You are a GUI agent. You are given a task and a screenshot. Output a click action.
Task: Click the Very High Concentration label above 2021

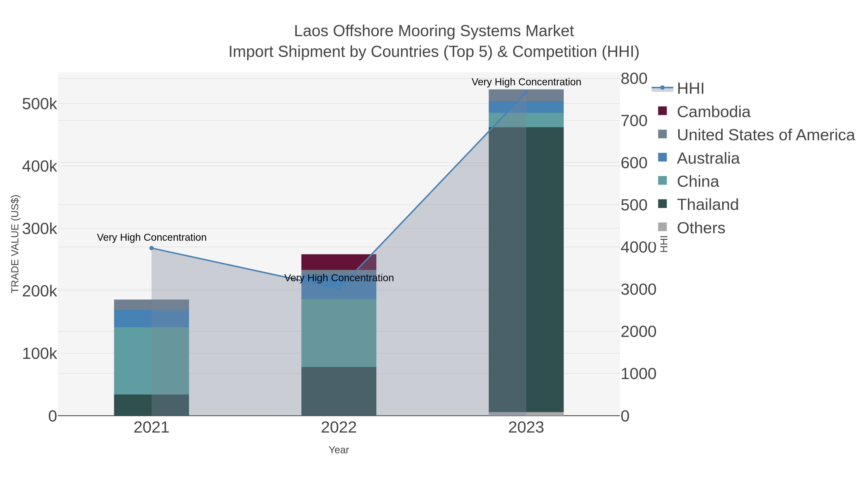pos(152,237)
